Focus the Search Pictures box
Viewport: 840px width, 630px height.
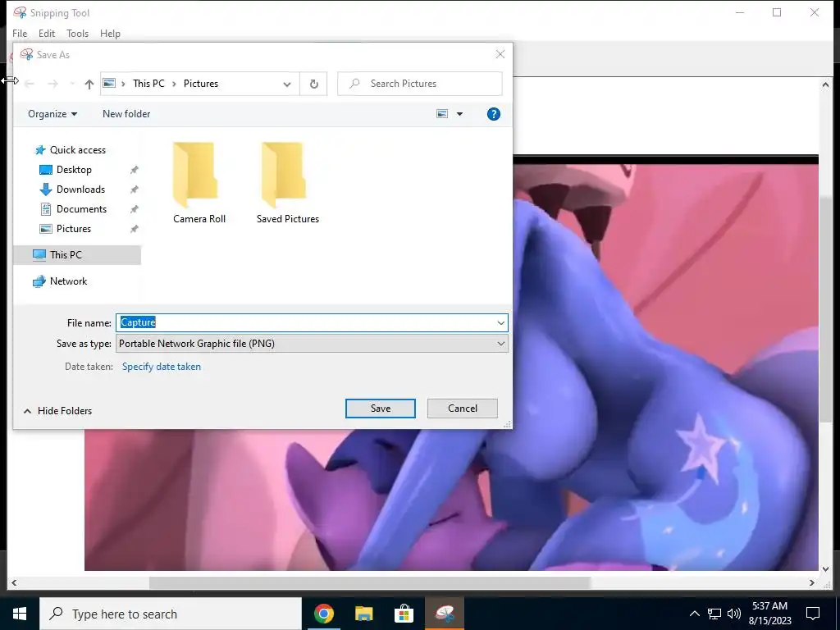click(x=420, y=84)
